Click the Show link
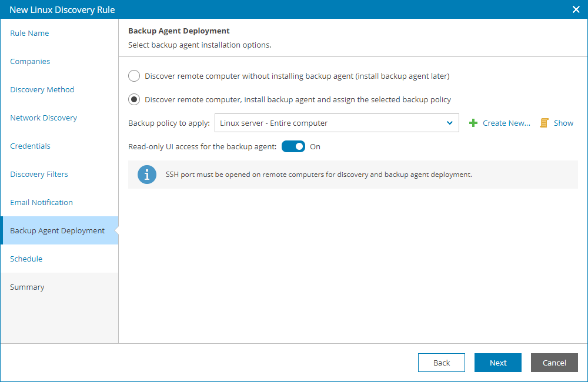Screen dimensions: 588x382 pos(563,123)
